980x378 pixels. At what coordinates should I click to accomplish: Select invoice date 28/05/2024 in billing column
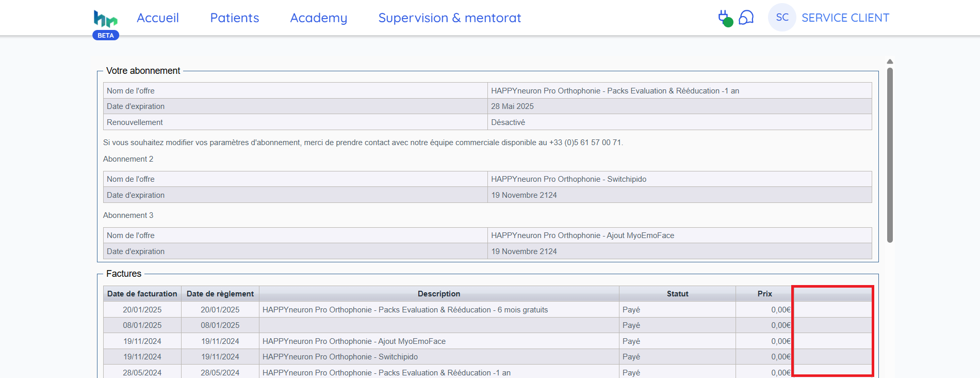(x=142, y=373)
